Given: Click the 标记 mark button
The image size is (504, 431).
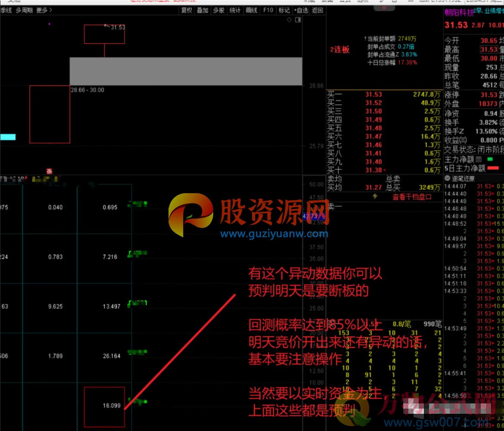Looking at the screenshot, I should click(x=284, y=10).
